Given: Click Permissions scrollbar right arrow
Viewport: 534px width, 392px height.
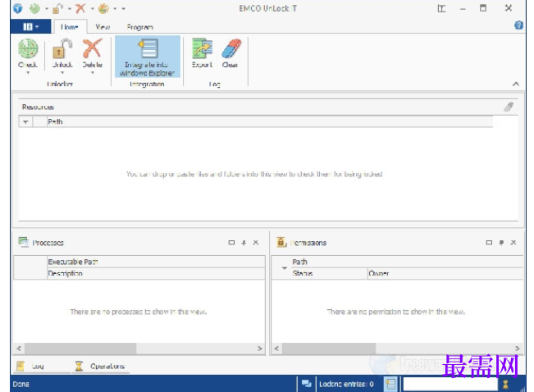Looking at the screenshot, I should [518, 349].
